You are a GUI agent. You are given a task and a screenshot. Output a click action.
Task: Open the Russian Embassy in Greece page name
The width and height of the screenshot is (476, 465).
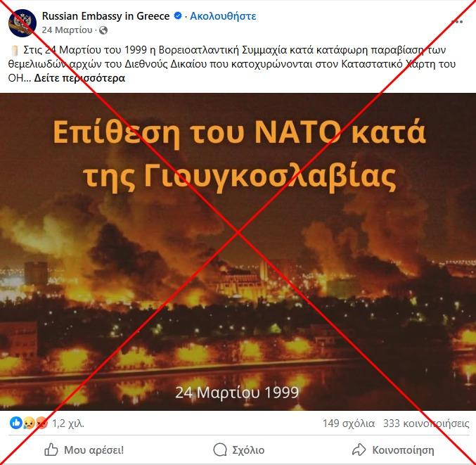tap(105, 15)
